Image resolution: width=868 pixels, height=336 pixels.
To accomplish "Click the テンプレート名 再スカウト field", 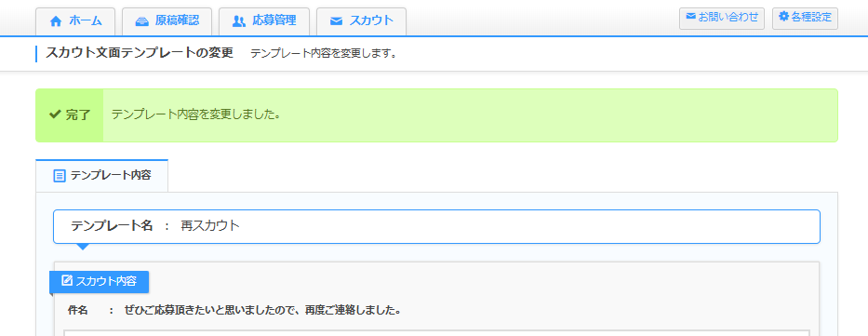I will [436, 226].
